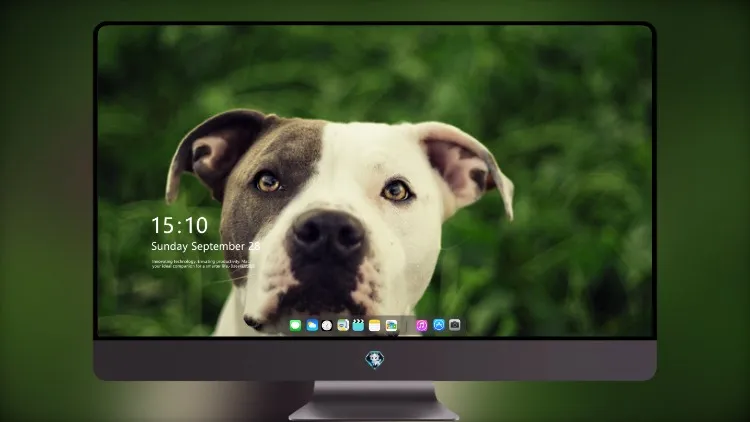Screen dimensions: 750x422
Task: Open the blue App Store icon
Action: (x=439, y=325)
